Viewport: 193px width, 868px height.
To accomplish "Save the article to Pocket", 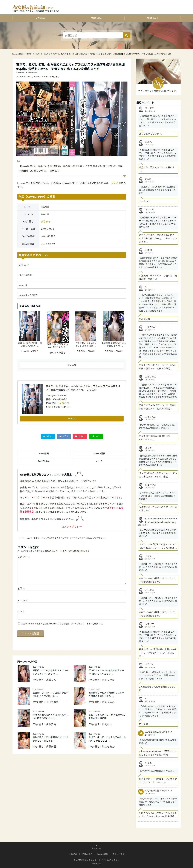I will click(80, 436).
